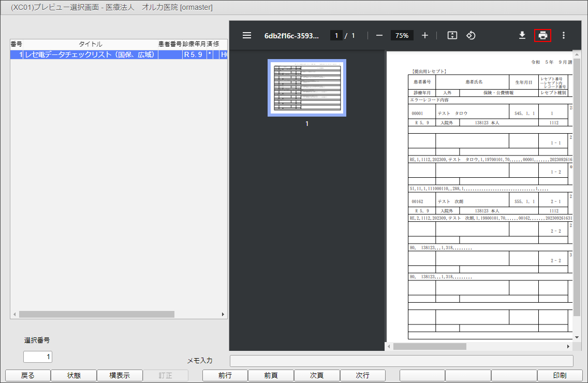Click the list's horizontal scrollbar right arrow
588x383 pixels.
coord(223,315)
